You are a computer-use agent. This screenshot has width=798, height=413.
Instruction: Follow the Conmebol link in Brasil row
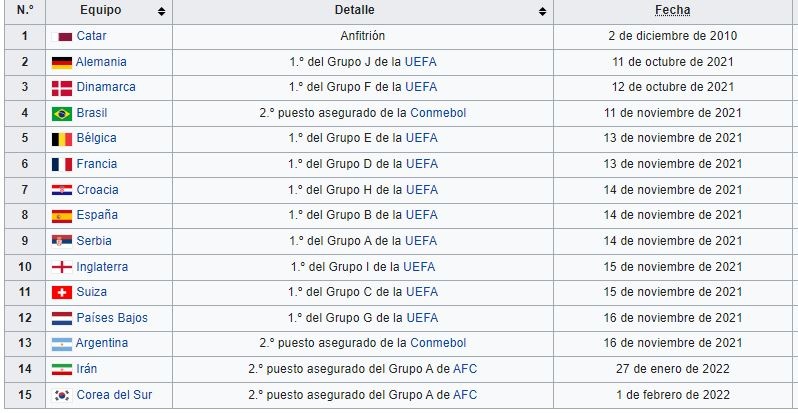coord(438,113)
